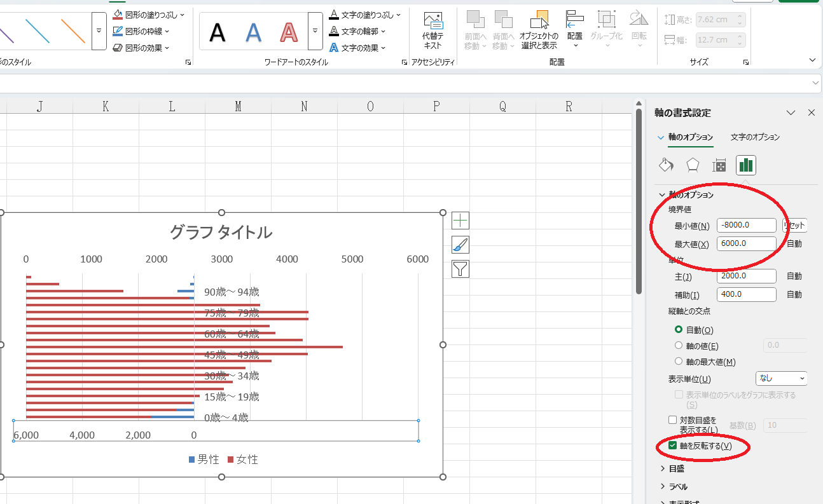Click the 女性 legend entry
This screenshot has width=823, height=504.
pyautogui.click(x=243, y=460)
